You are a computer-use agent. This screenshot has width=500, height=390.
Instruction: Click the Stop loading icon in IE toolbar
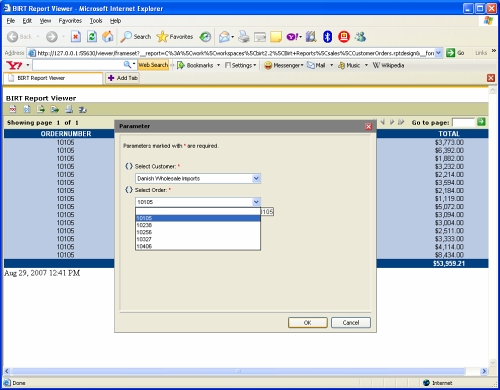pos(76,36)
